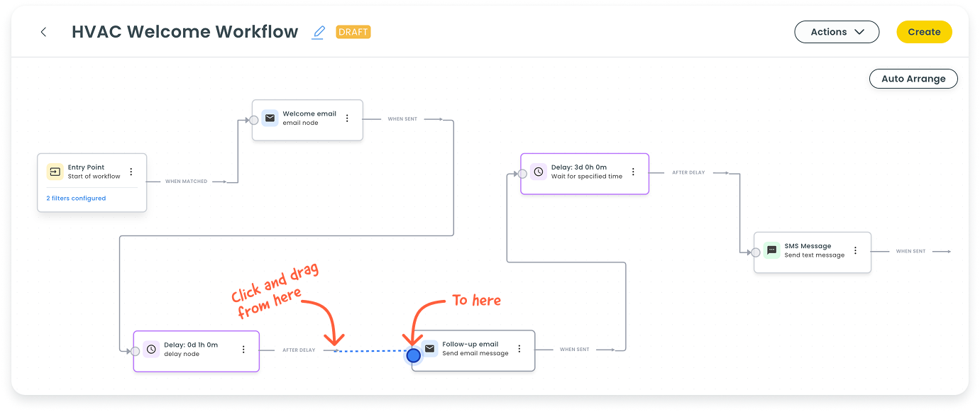Edit the workflow name with the pencil icon

pos(318,32)
